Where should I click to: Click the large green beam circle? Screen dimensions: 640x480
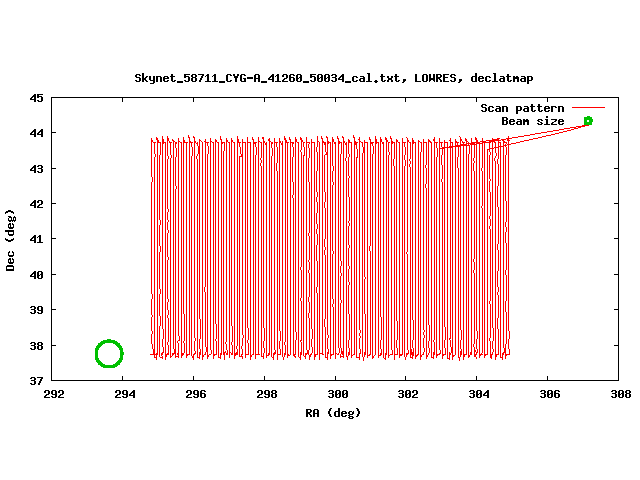click(x=109, y=353)
